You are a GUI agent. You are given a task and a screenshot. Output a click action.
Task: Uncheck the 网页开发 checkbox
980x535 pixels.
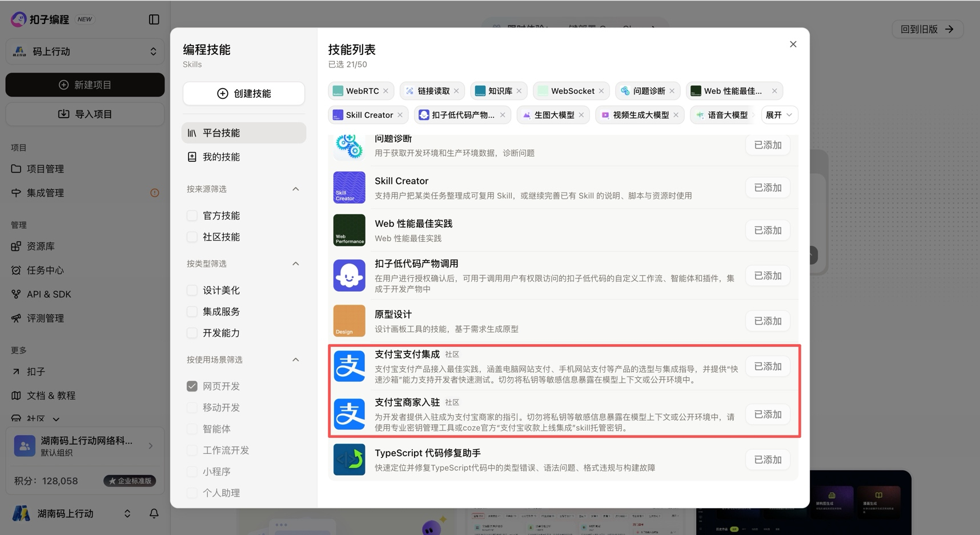click(192, 386)
